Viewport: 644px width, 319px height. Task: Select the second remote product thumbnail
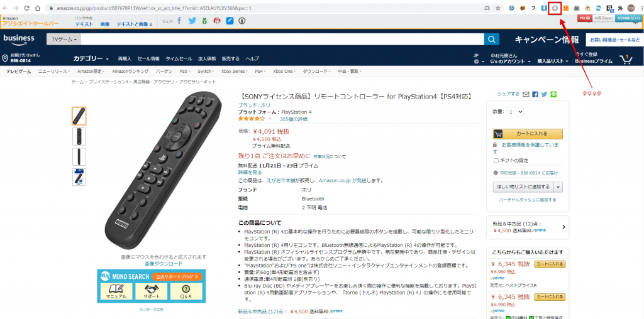tap(79, 136)
